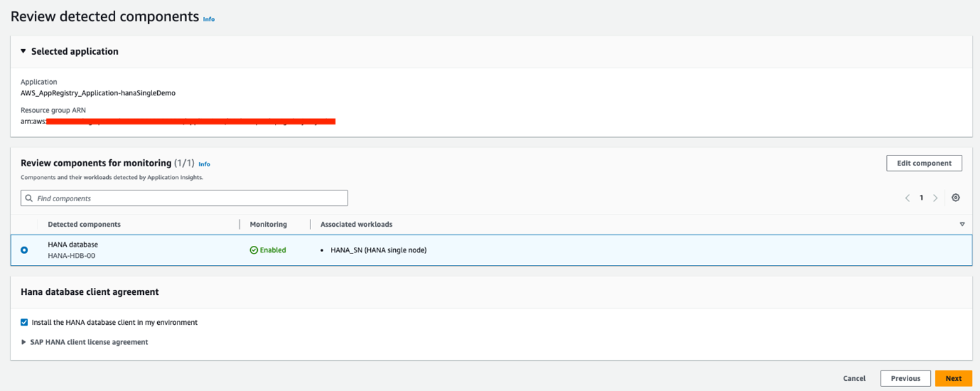Image resolution: width=980 pixels, height=391 pixels.
Task: Open Info link beside Review components for monitoring
Action: (204, 164)
